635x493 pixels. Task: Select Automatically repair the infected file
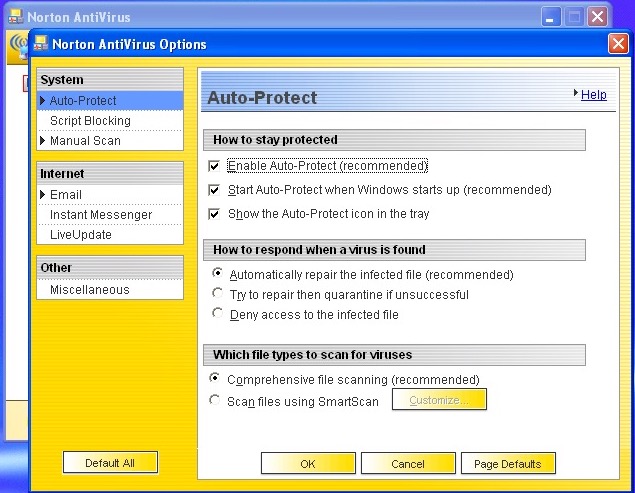[x=217, y=274]
